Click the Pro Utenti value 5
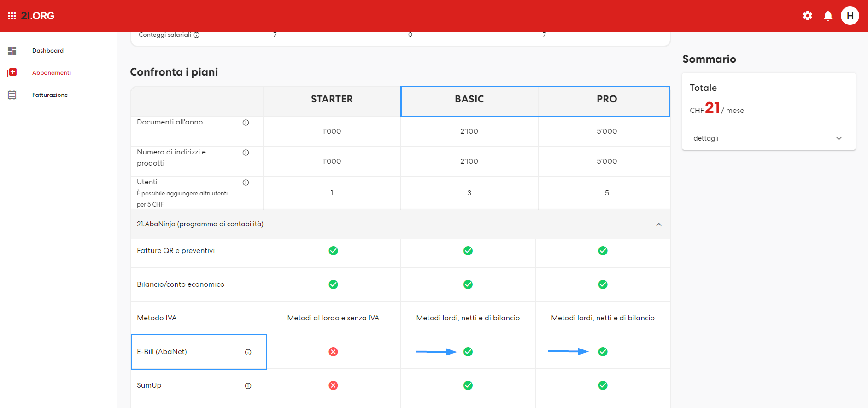The width and height of the screenshot is (868, 408). click(x=607, y=193)
